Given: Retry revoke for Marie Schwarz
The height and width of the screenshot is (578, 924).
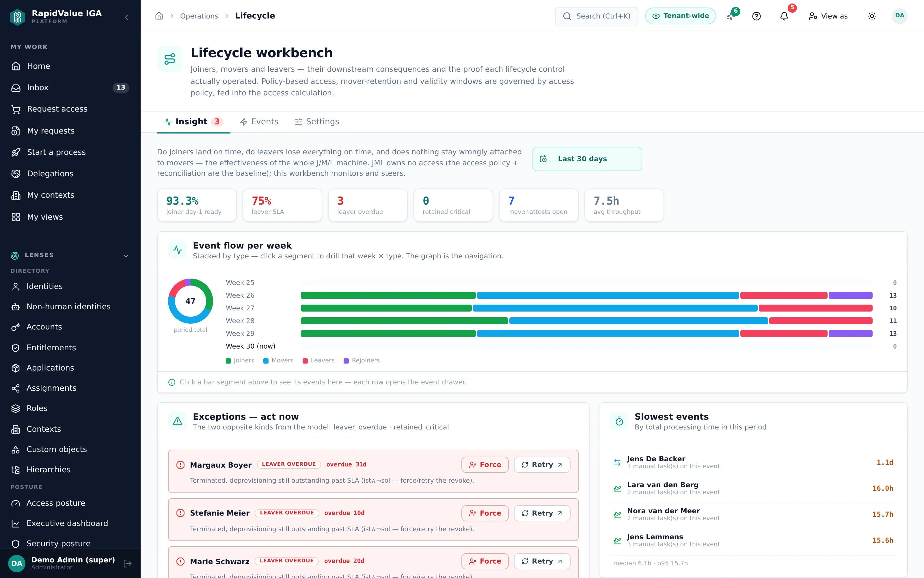Looking at the screenshot, I should (542, 561).
